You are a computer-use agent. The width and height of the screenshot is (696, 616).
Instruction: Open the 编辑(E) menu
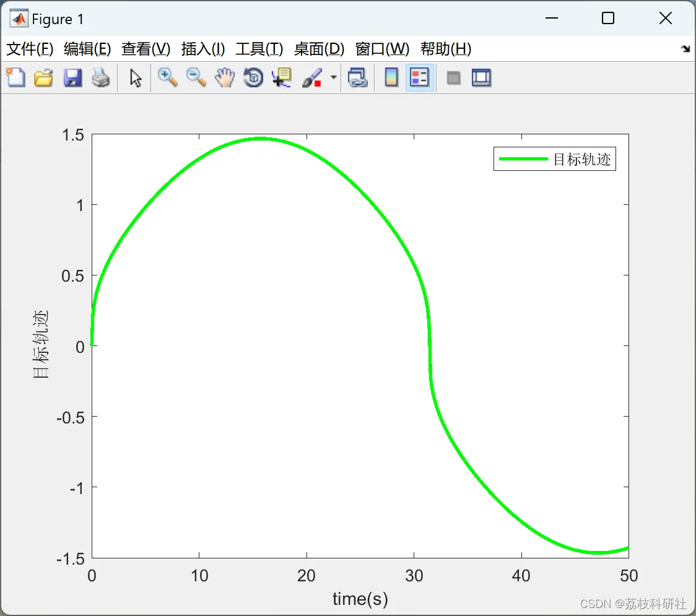point(87,49)
